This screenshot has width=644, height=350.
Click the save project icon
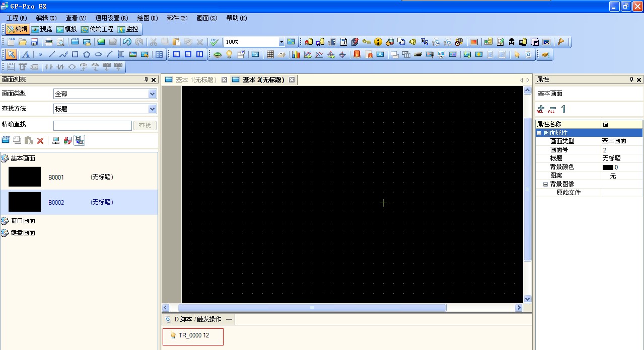34,42
